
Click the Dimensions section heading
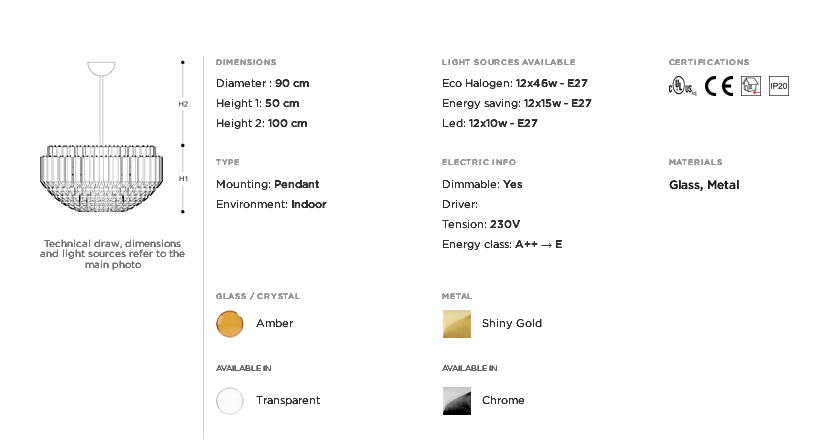246,62
